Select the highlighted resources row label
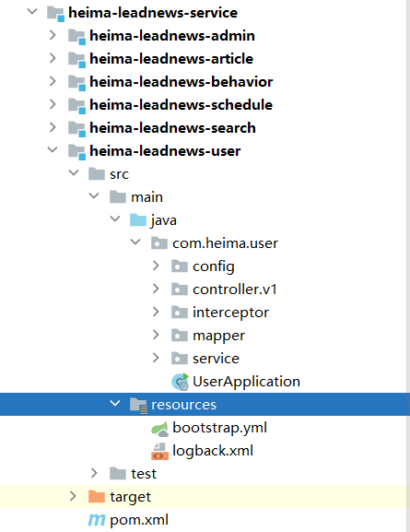 coord(183,405)
